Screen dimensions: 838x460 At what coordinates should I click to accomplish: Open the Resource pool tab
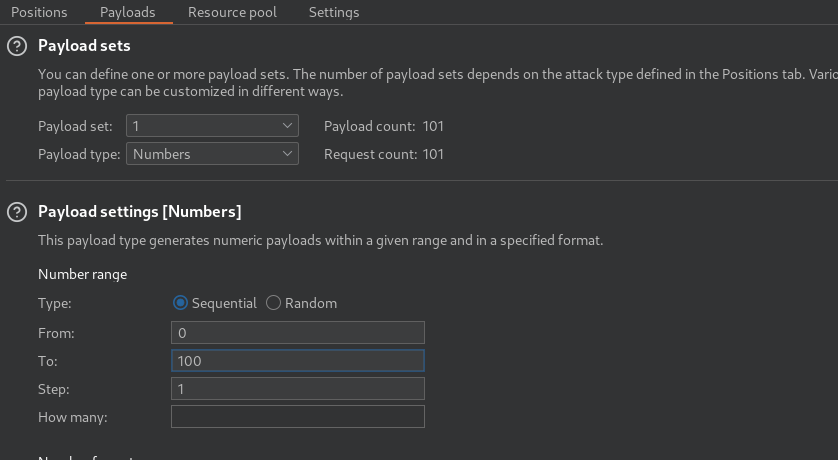click(x=232, y=12)
